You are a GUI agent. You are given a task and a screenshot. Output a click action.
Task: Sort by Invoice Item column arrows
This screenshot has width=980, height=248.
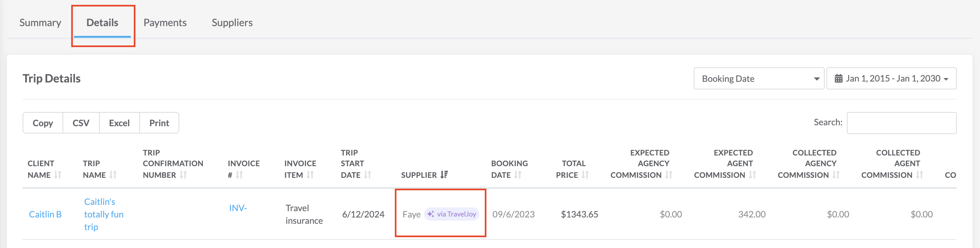pos(310,175)
